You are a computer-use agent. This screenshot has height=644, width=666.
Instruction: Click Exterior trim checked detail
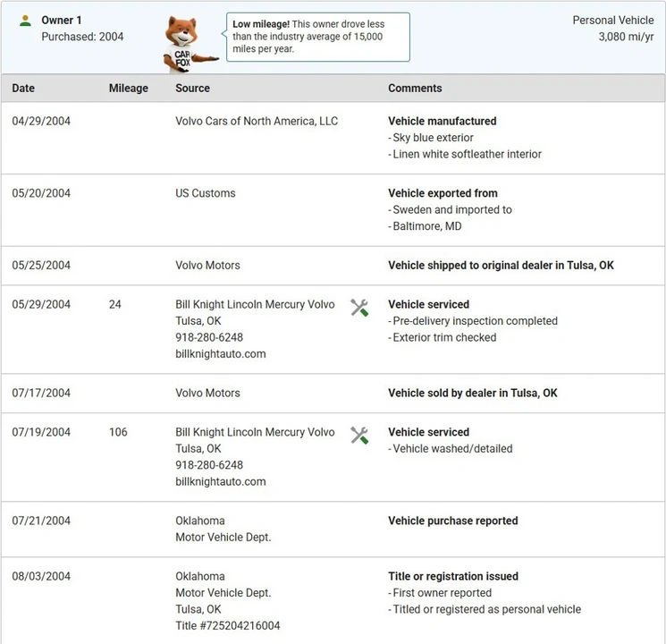coord(443,337)
